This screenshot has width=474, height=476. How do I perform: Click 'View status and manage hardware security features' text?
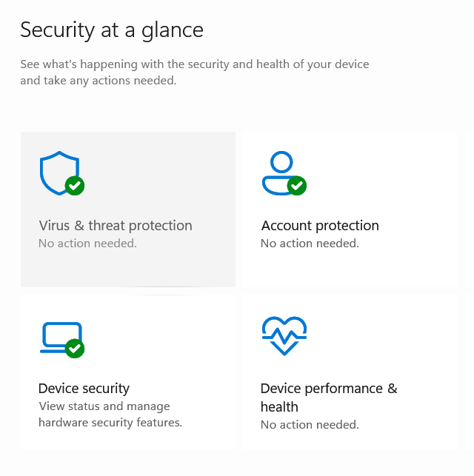click(x=110, y=415)
